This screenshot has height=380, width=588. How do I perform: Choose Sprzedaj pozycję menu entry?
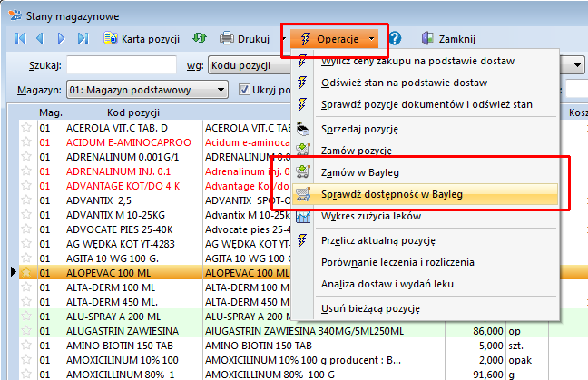(x=359, y=129)
